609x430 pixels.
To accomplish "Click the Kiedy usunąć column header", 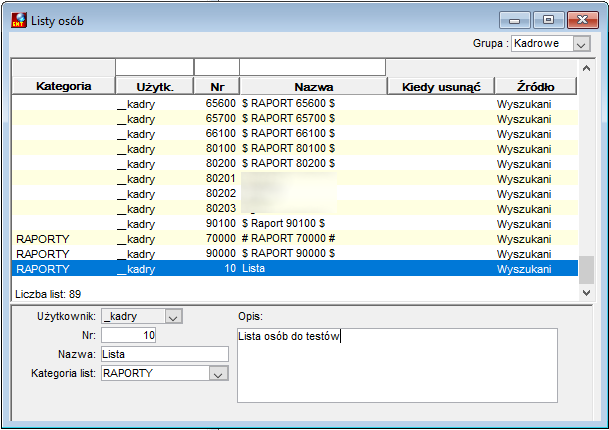I will click(441, 86).
